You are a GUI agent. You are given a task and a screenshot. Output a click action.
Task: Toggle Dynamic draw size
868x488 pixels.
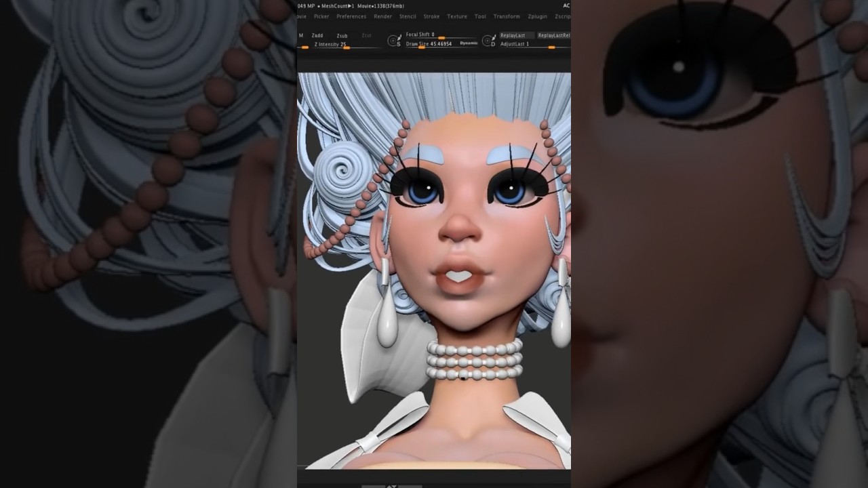click(469, 43)
